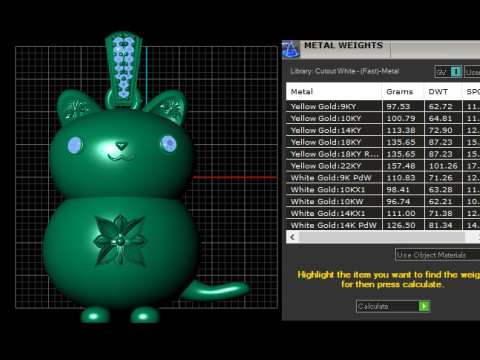Click the DWT column header
The width and height of the screenshot is (480, 360).
443,92
